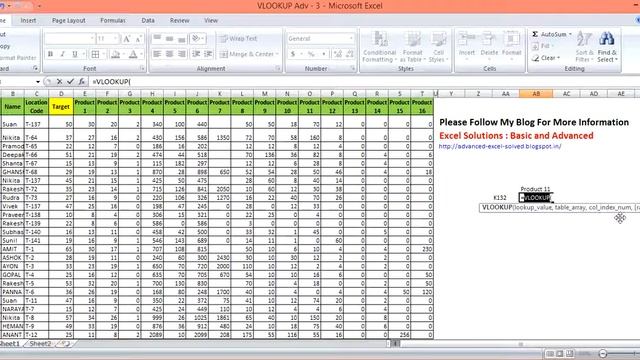Open Format as Table gallery
This screenshot has width=640, height=360.
pos(412,47)
